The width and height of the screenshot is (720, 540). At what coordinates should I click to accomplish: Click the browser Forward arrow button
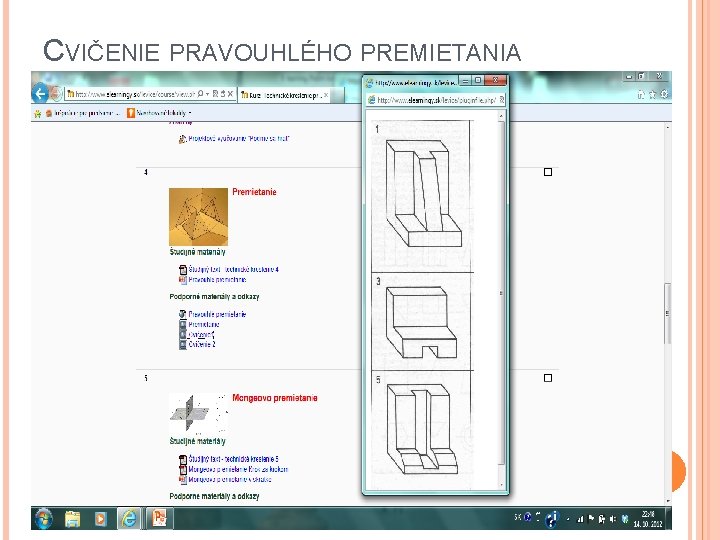(x=56, y=94)
